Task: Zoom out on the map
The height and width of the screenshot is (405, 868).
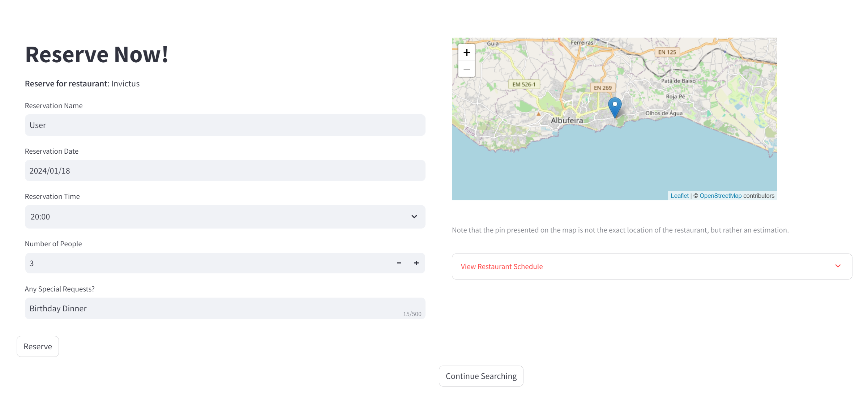Action: point(466,69)
